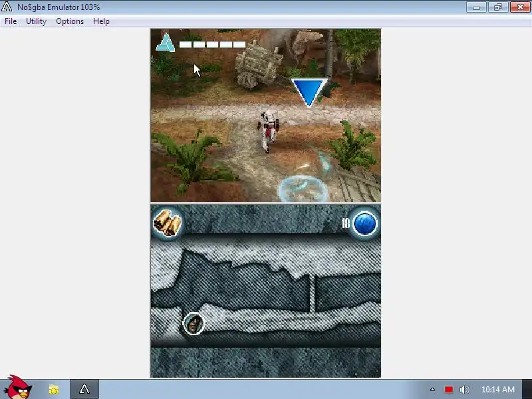Click the wooden cart in the game scene

point(259,65)
